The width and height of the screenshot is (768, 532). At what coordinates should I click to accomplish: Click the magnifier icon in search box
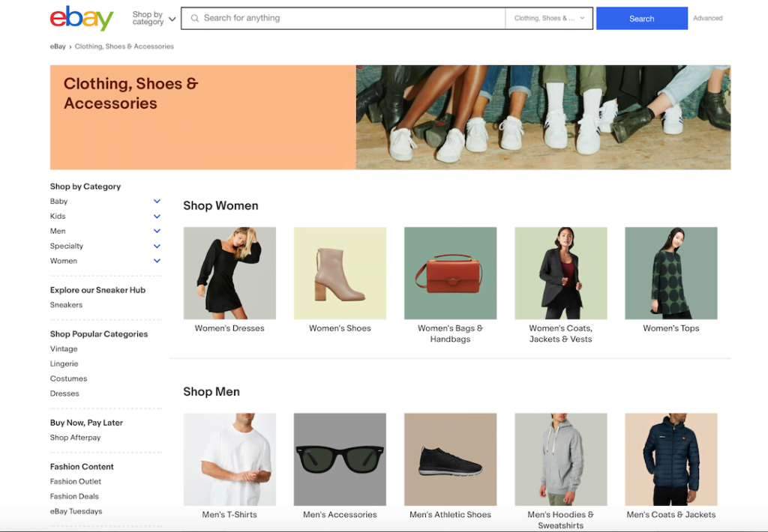pyautogui.click(x=194, y=18)
